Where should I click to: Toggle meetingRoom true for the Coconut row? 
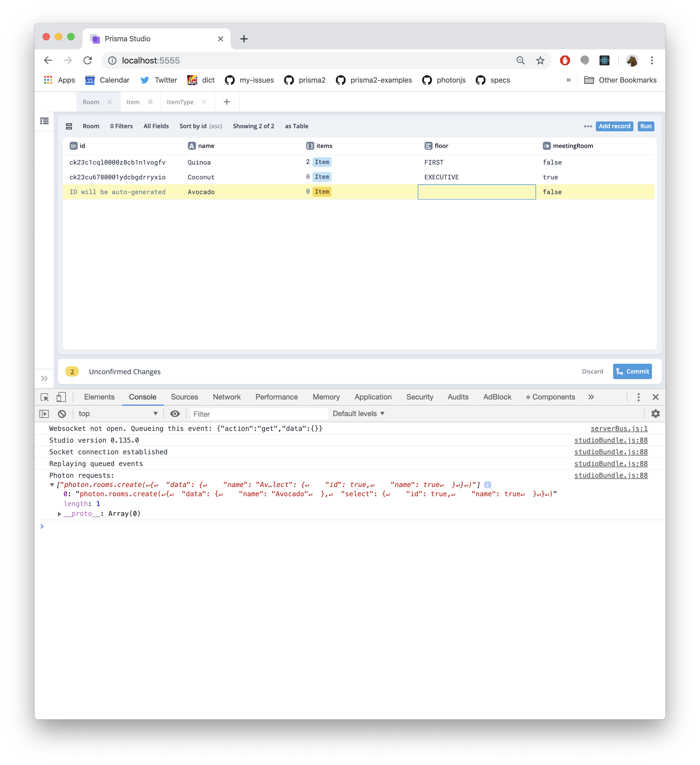click(x=551, y=177)
